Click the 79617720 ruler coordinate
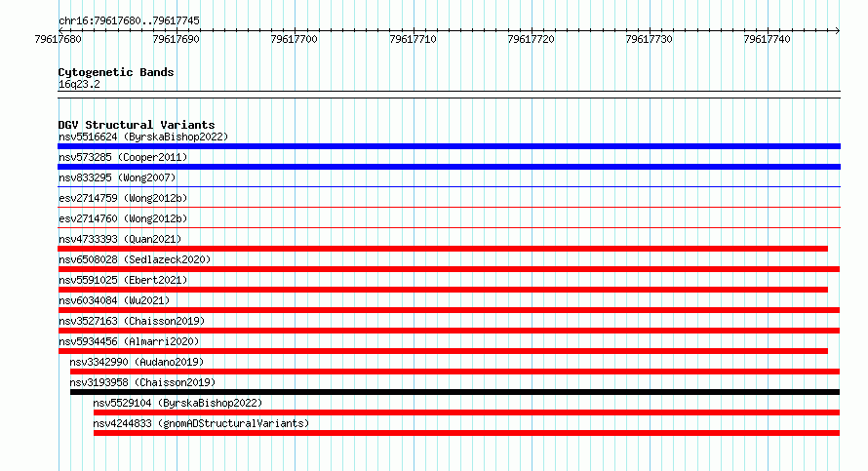The width and height of the screenshot is (868, 471). 531,39
